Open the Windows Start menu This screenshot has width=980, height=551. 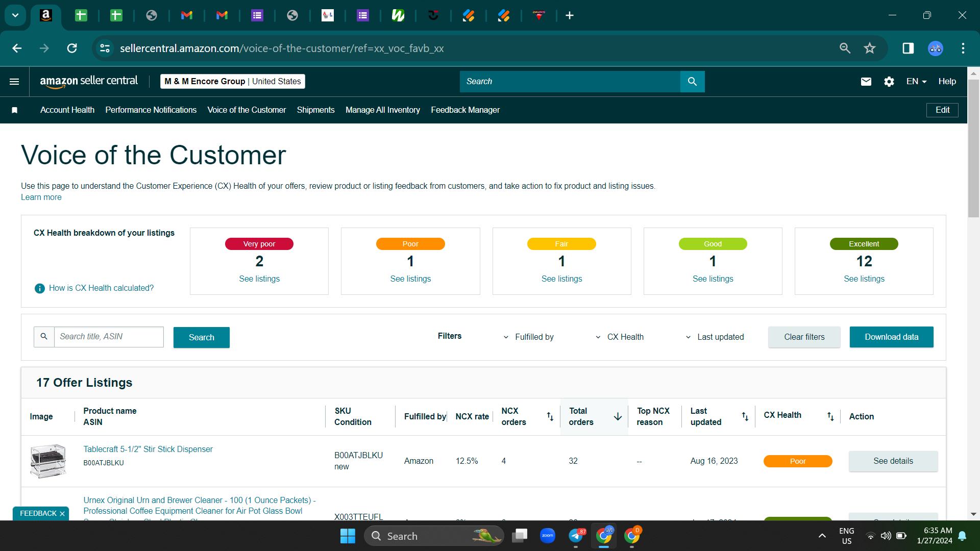[x=348, y=536]
